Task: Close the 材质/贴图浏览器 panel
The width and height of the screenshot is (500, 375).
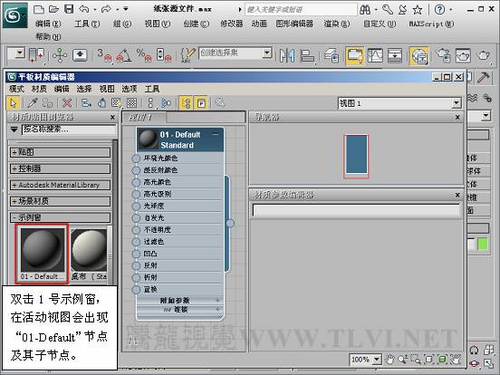Action: pos(113,117)
